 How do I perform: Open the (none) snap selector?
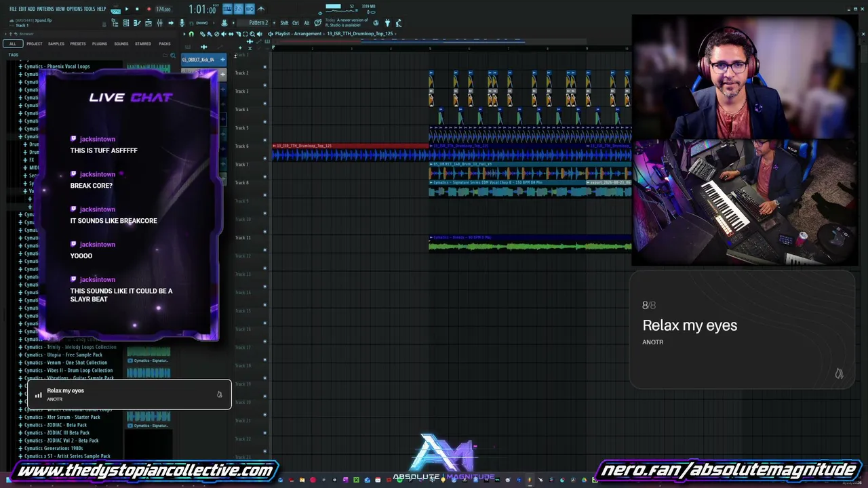coord(201,23)
